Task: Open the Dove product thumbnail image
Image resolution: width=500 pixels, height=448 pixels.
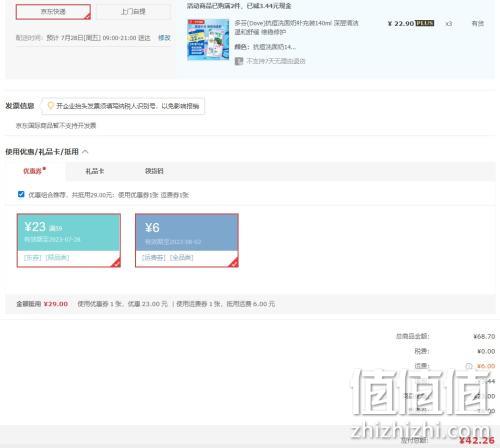Action: tap(208, 40)
